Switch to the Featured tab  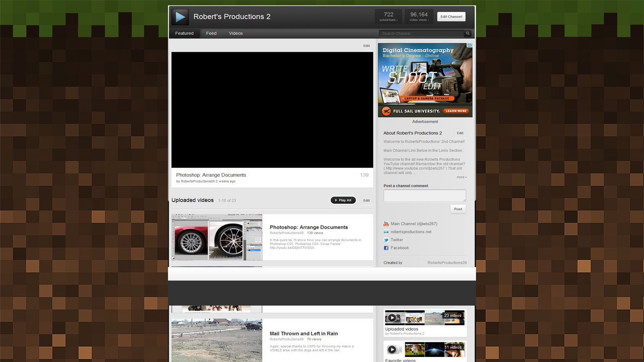pos(184,34)
